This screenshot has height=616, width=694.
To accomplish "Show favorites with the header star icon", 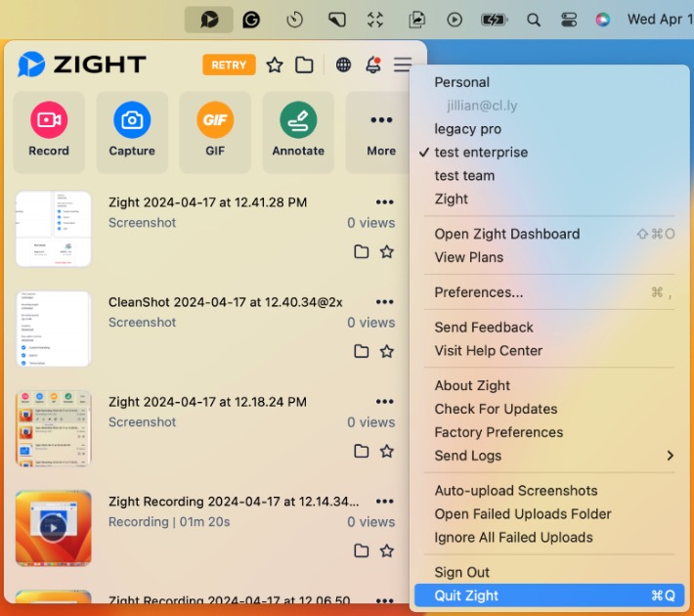I will [275, 66].
